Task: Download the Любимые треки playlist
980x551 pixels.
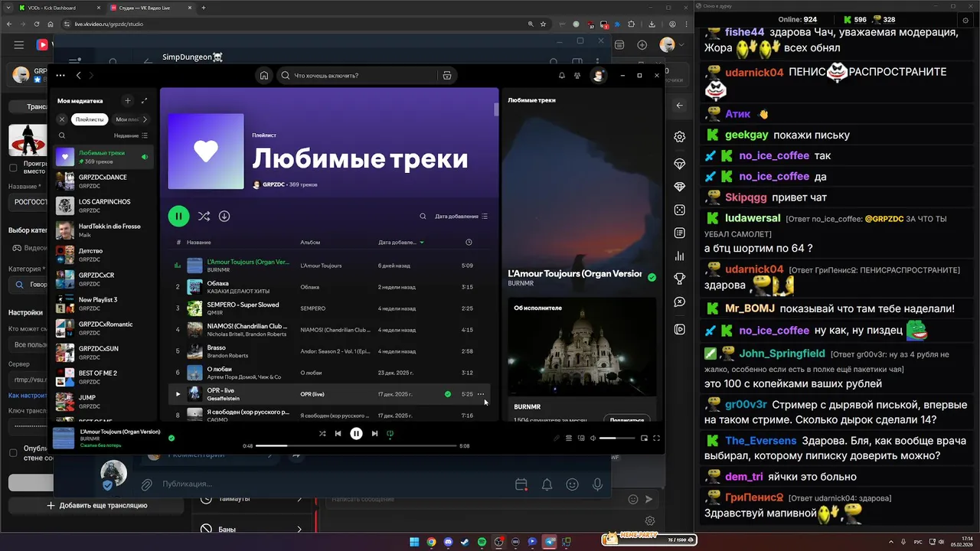Action: (224, 217)
